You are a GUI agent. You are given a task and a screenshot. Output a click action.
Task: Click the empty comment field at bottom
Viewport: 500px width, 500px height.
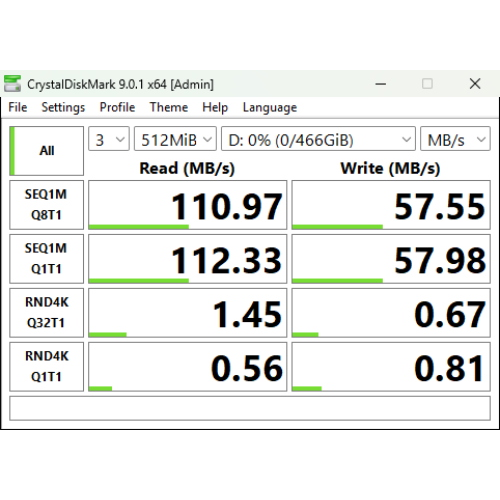(250, 408)
